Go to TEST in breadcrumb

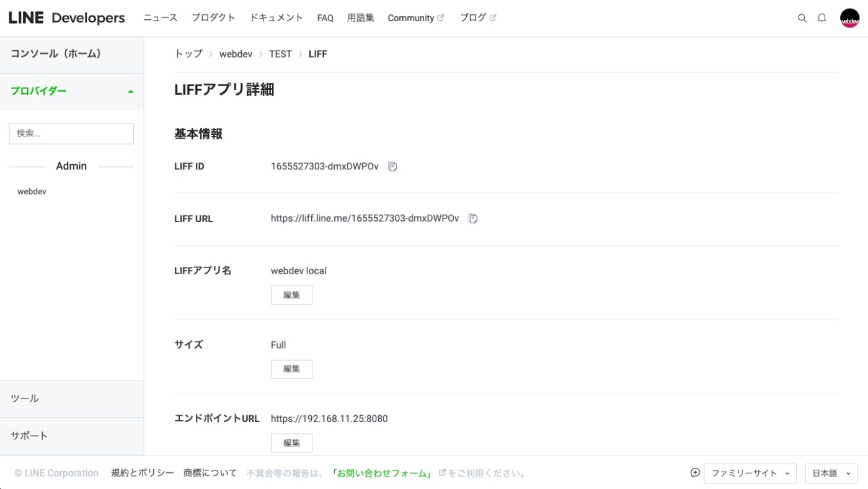pos(280,54)
